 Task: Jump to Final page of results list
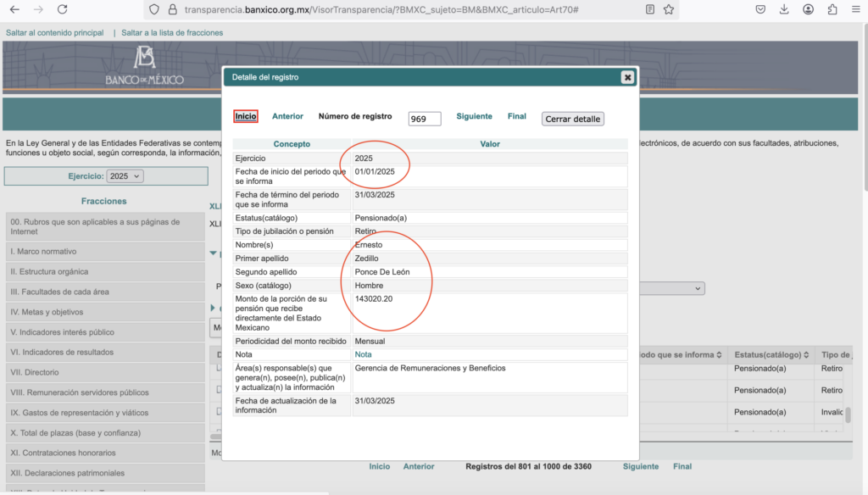pos(682,466)
